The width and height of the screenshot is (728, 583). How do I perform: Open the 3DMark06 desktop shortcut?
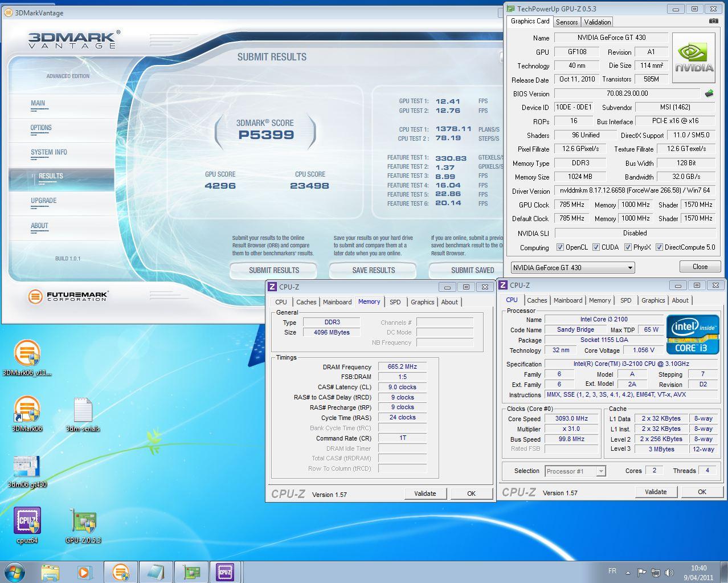click(x=27, y=414)
